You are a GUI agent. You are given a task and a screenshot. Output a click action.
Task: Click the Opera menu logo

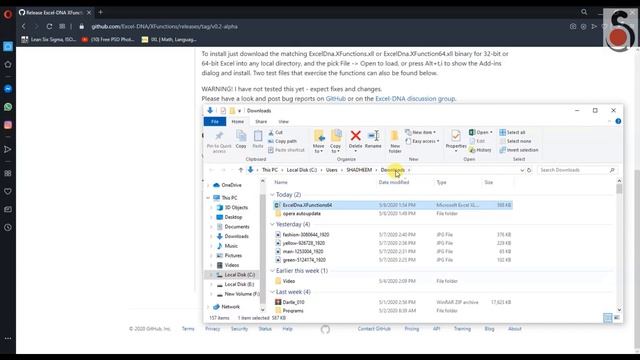[8, 14]
